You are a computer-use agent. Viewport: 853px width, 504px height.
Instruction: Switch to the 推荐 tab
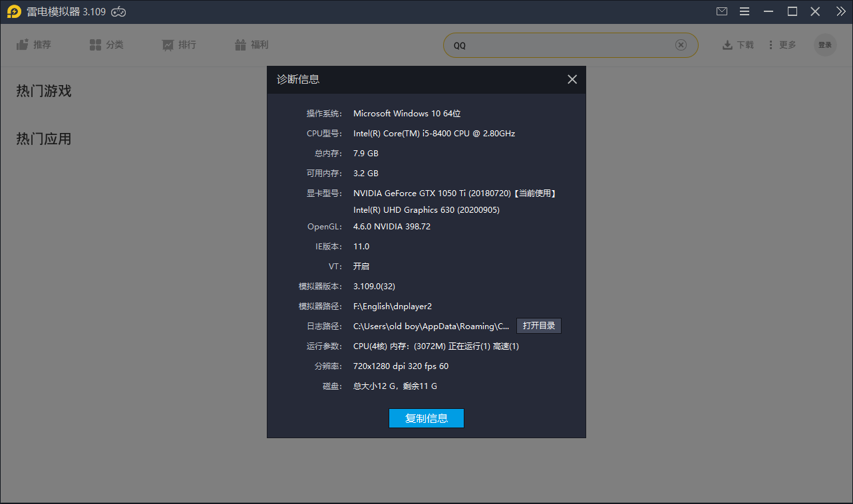click(34, 45)
